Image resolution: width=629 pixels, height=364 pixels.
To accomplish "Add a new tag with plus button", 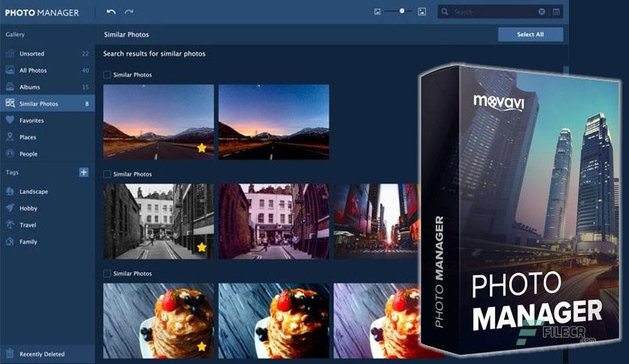I will (84, 172).
